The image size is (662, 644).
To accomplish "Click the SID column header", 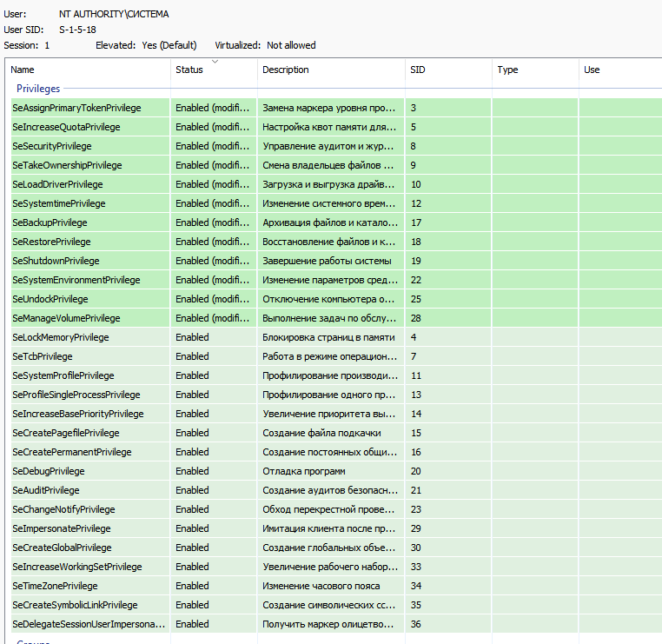I will pos(447,70).
